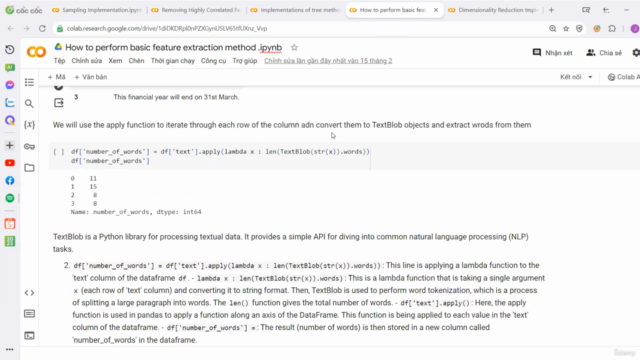Open the files folder panel
640x360 pixels.
29,167
